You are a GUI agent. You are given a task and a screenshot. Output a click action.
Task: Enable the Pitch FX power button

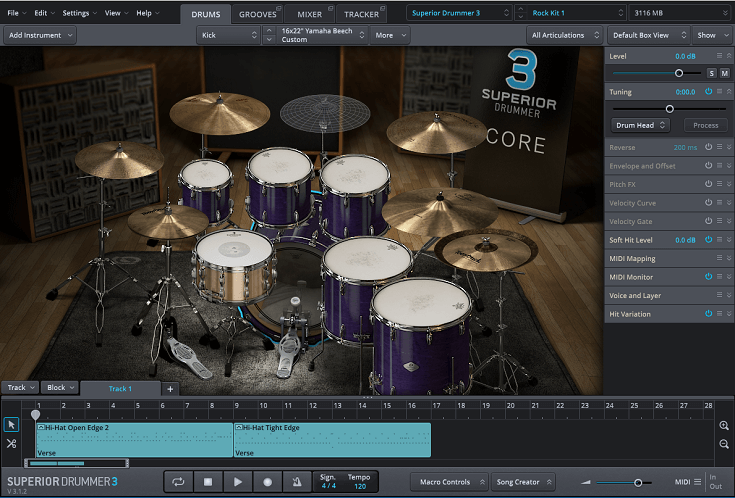click(708, 184)
